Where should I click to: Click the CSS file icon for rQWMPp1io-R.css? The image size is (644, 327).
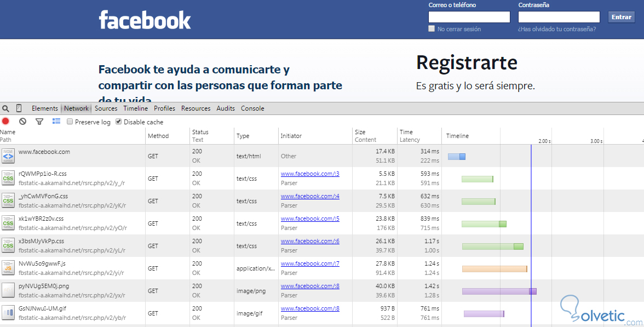[8, 179]
